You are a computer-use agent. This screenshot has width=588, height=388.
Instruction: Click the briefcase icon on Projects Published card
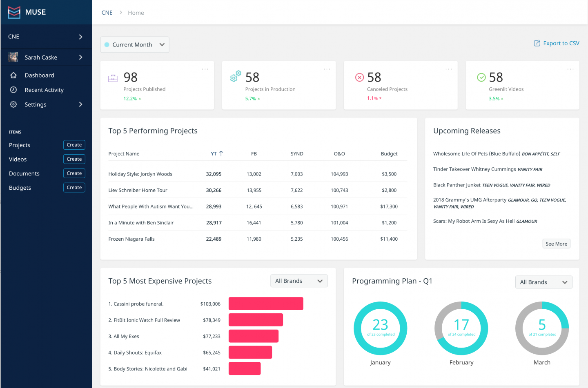pyautogui.click(x=113, y=78)
